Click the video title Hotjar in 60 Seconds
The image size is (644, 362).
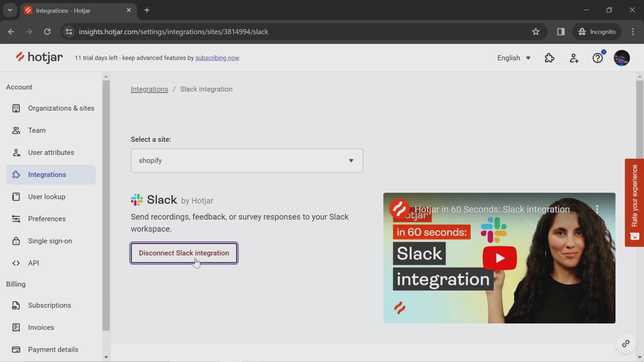pos(492,209)
